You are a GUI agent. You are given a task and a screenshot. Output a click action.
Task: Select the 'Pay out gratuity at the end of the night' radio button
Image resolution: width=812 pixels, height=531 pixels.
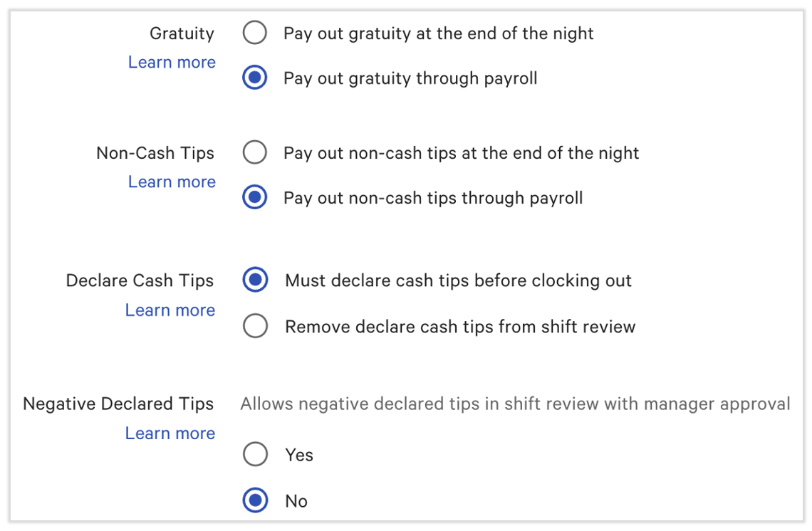point(254,33)
